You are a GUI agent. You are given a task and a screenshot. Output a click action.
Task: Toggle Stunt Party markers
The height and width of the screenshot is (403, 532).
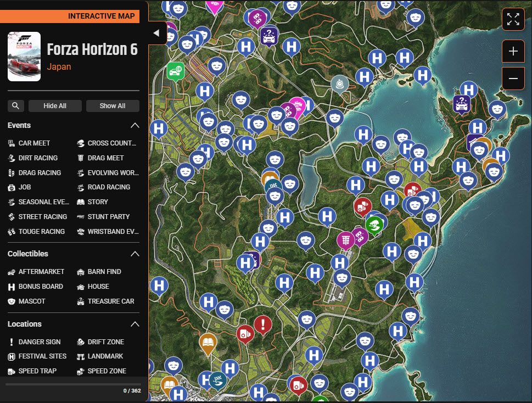[x=103, y=217]
